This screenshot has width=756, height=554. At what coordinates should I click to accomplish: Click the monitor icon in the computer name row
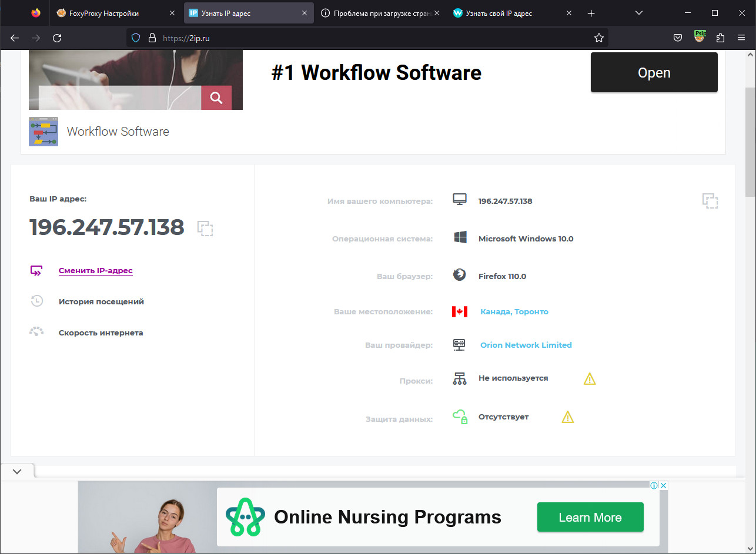(x=460, y=200)
